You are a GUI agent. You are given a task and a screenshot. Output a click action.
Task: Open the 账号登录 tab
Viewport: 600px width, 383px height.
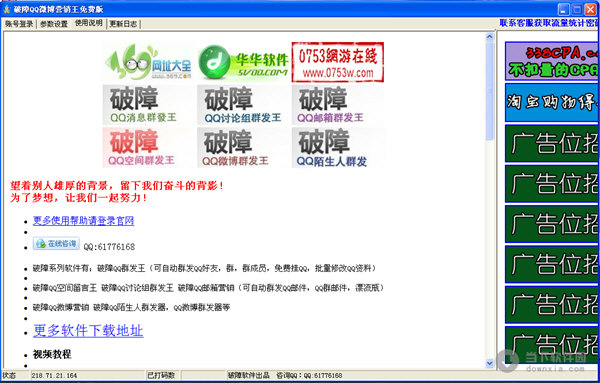(x=19, y=24)
